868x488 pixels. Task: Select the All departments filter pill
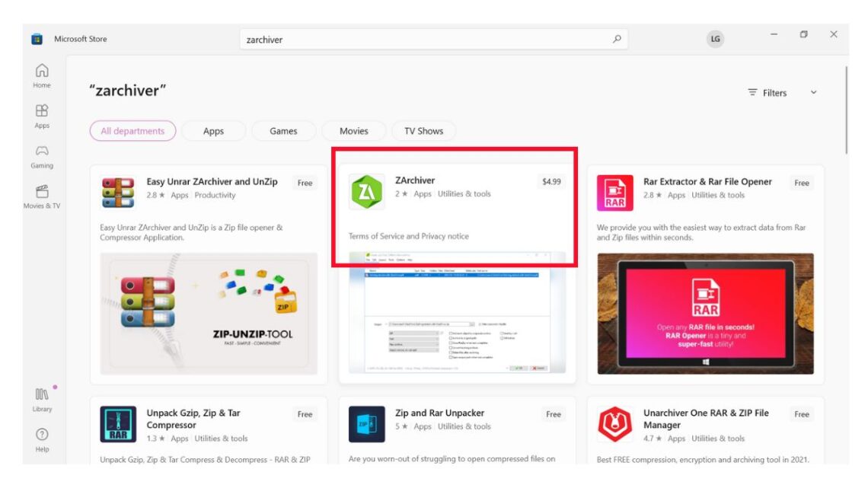[132, 131]
